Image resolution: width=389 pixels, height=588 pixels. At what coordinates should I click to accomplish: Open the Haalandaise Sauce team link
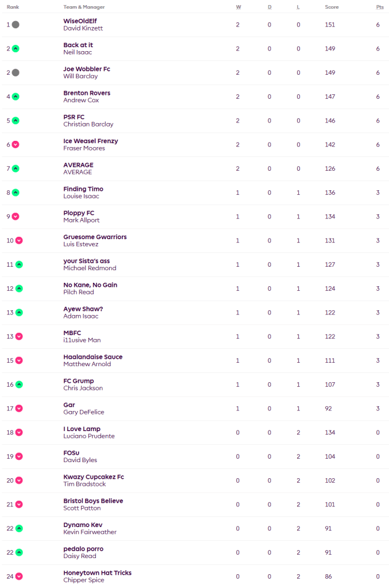tap(93, 357)
